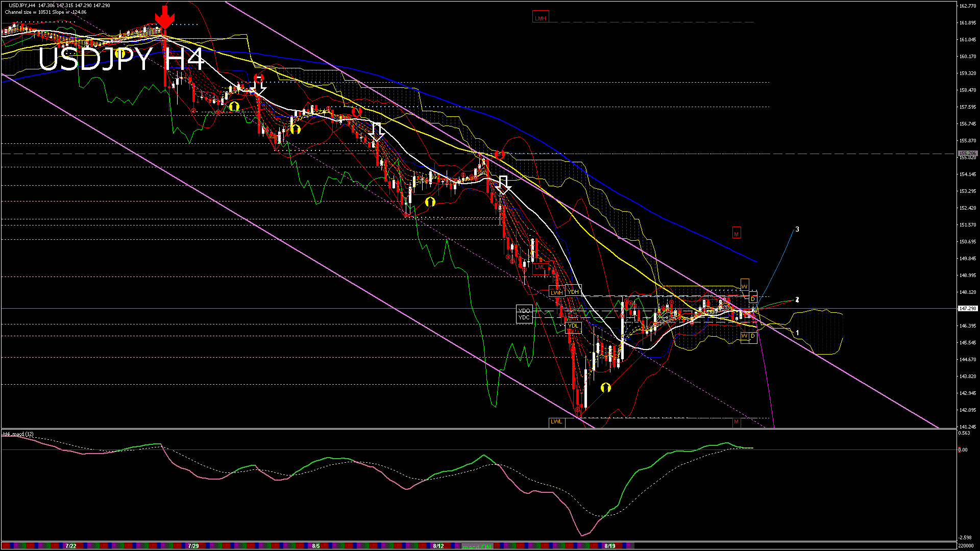Click the 7/22 date on time axis
This screenshot has height=551, width=980.
coord(71,546)
